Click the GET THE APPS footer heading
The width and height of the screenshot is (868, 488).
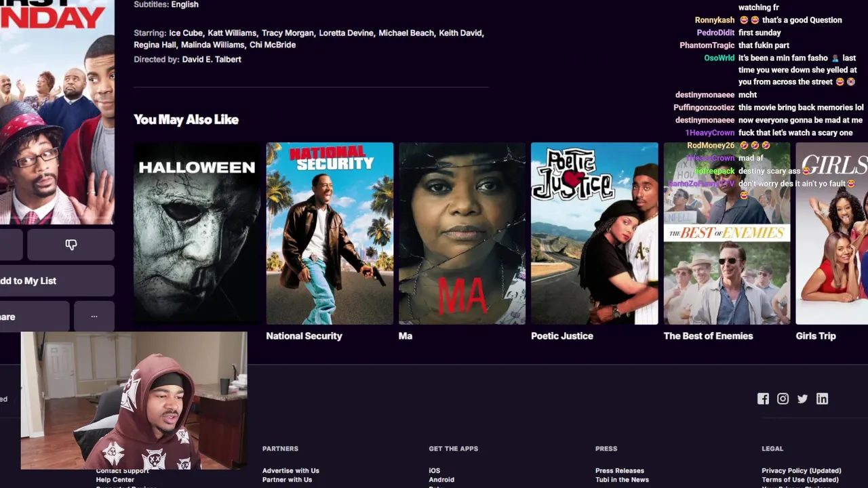point(453,449)
